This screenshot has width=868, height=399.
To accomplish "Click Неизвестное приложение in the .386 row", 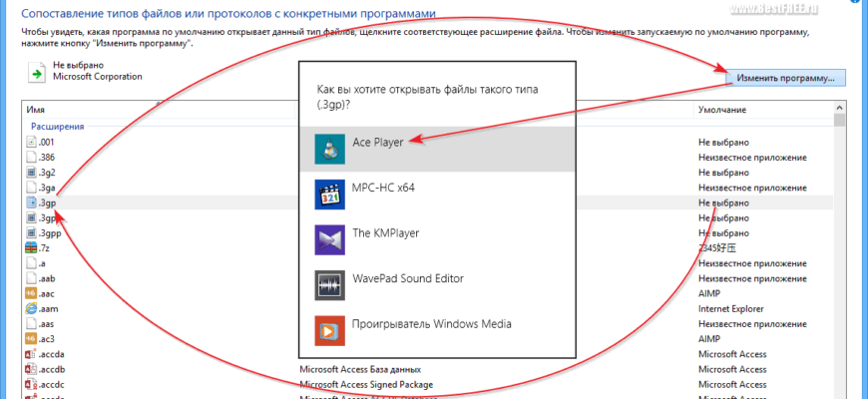I will click(x=752, y=158).
